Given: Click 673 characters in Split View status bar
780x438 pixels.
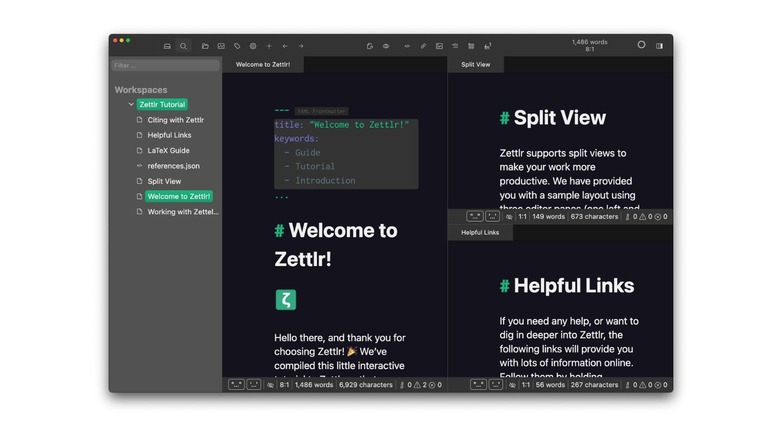Looking at the screenshot, I should (594, 217).
